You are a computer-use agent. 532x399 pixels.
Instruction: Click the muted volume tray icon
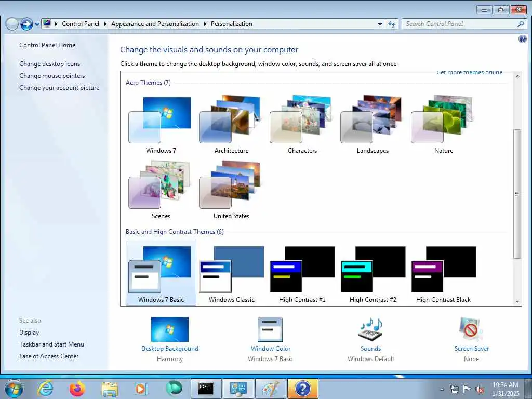480,389
